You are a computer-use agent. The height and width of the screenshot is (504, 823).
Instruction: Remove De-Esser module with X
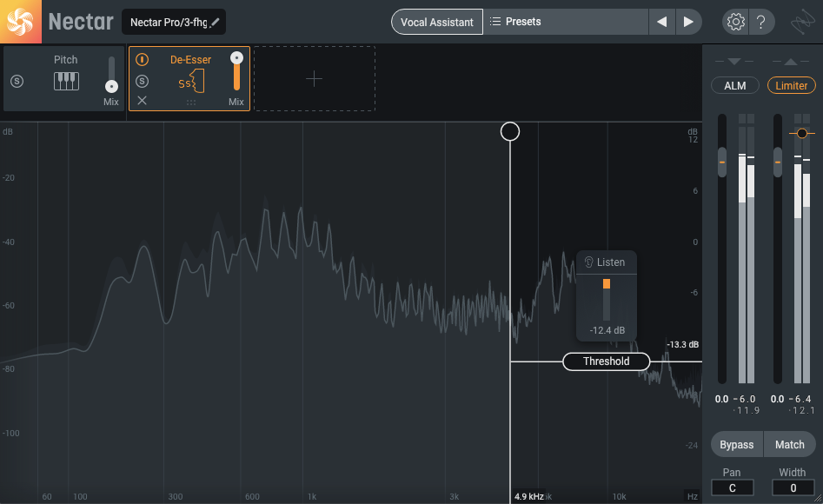142,100
